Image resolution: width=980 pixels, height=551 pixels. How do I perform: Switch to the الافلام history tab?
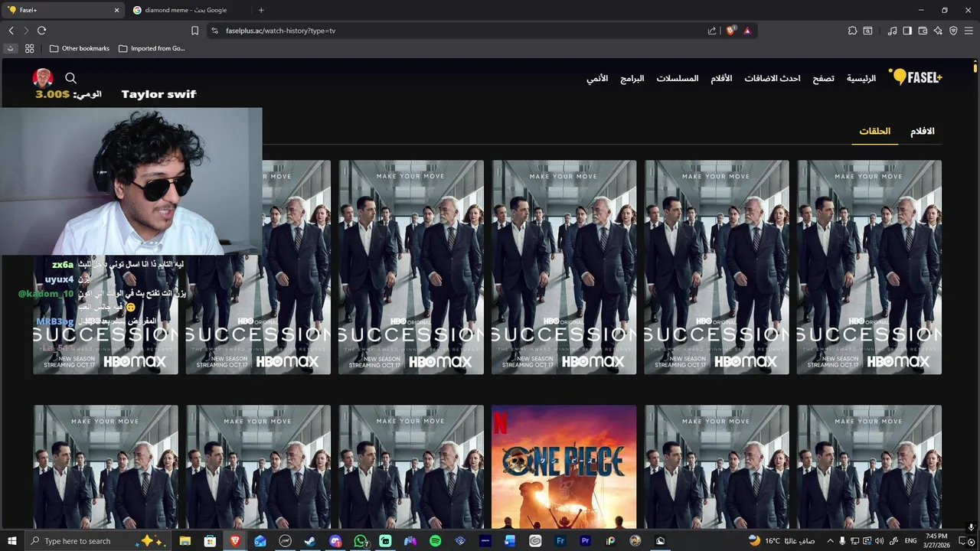point(923,131)
